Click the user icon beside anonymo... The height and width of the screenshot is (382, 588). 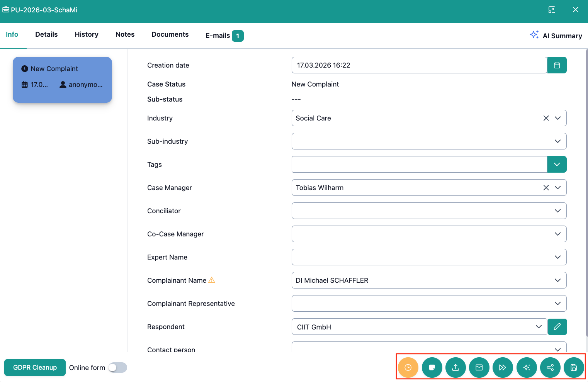click(x=63, y=85)
